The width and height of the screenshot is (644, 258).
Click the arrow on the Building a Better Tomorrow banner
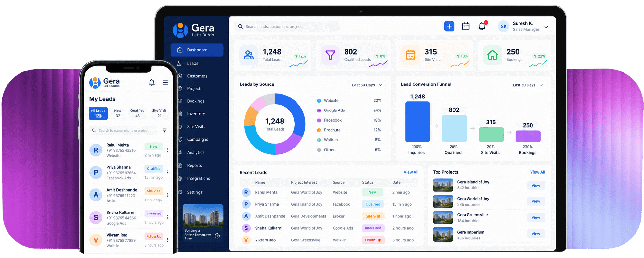[x=217, y=236]
